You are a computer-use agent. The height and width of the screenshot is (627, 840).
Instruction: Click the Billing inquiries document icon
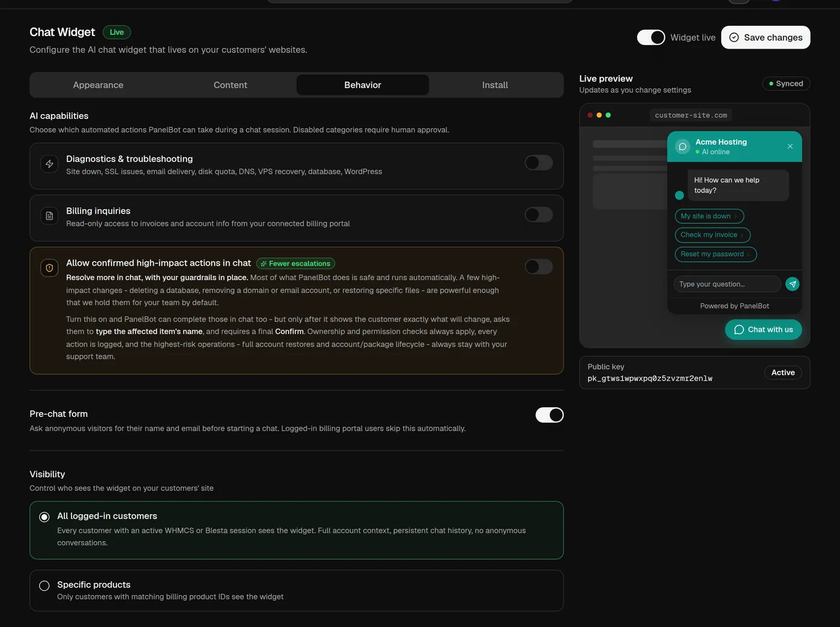point(49,216)
